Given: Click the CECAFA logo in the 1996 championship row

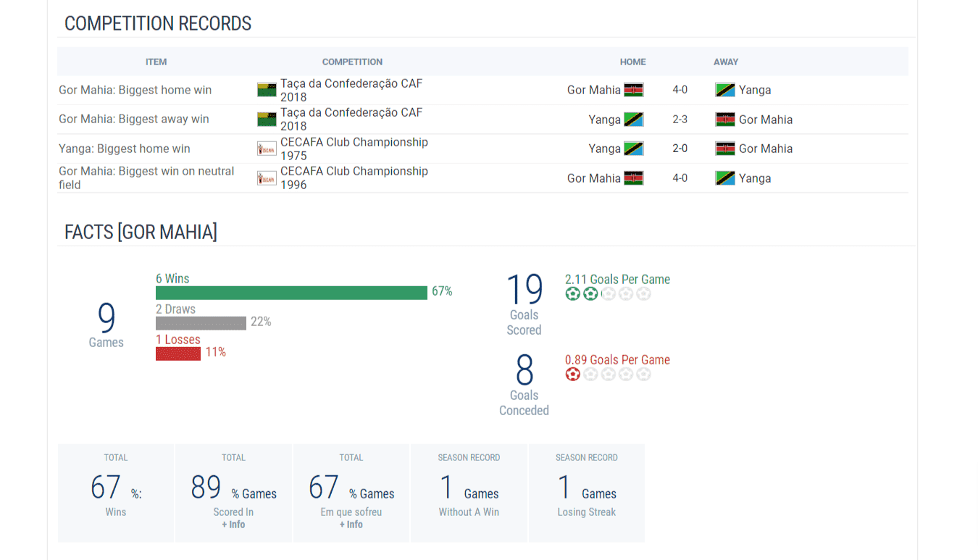Looking at the screenshot, I should (x=267, y=178).
